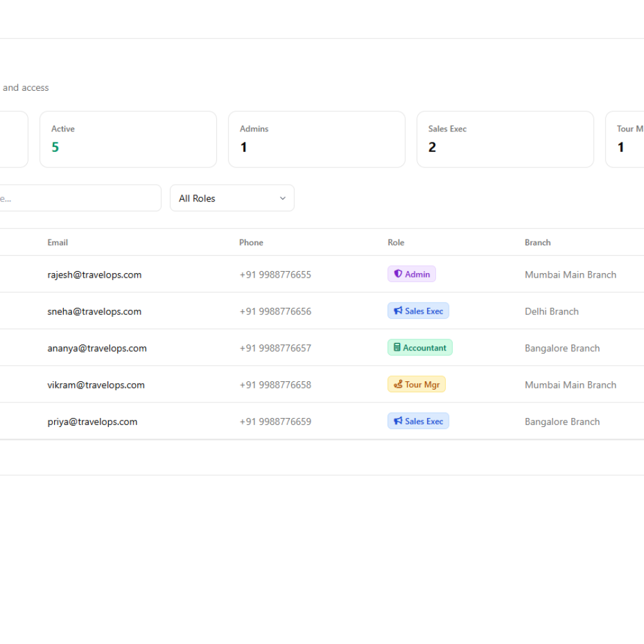Click phone number +91 9988776659
644x644 pixels.
(276, 422)
